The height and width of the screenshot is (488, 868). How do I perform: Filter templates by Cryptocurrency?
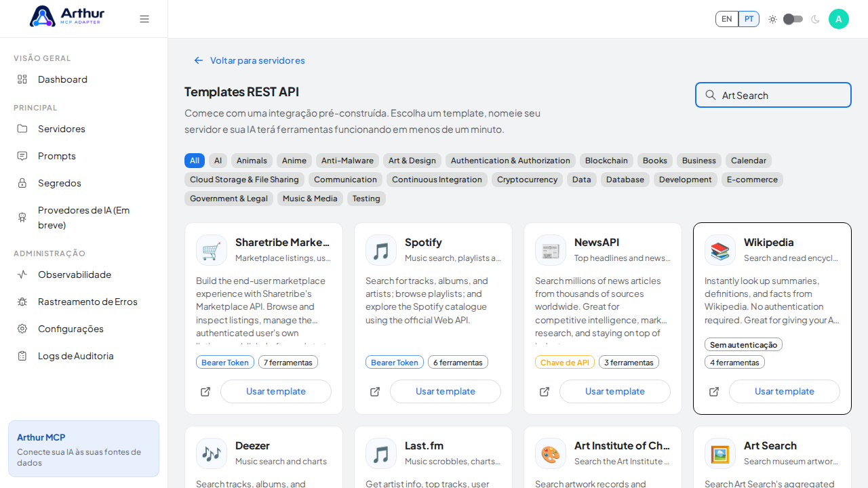[x=527, y=180]
